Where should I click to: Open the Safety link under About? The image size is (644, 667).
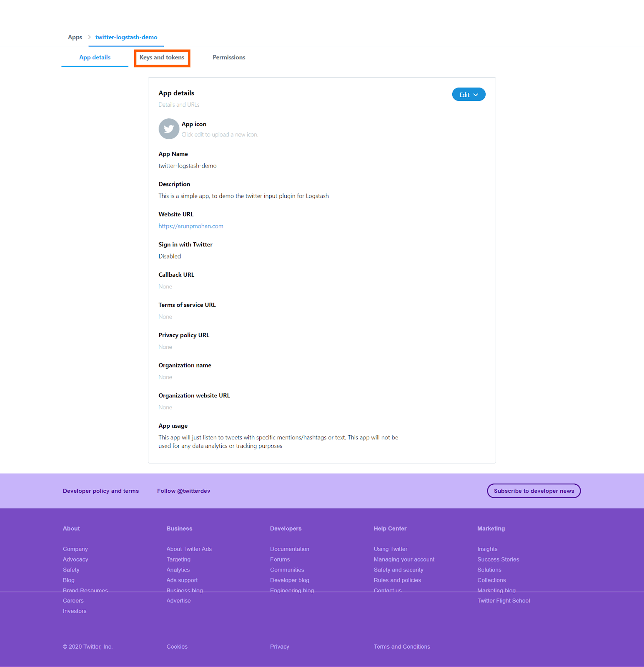71,570
